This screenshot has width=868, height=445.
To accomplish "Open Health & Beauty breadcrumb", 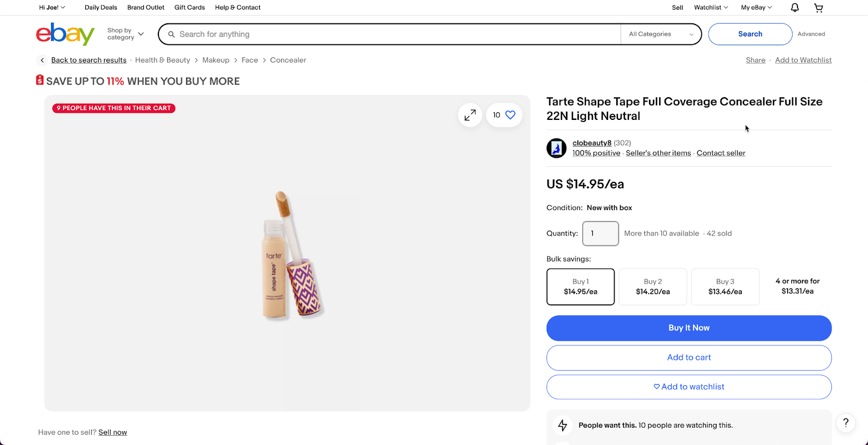I will (x=163, y=60).
